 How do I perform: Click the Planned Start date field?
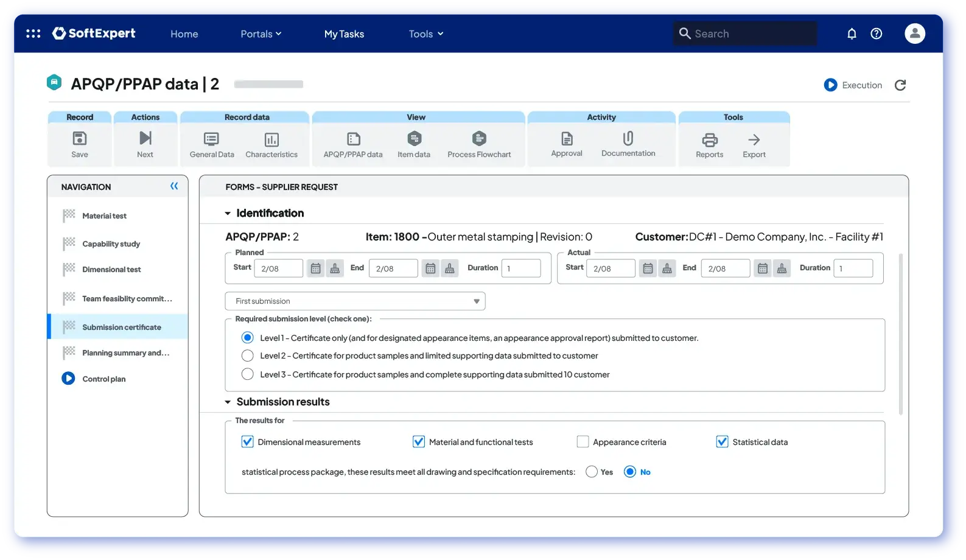pos(278,268)
